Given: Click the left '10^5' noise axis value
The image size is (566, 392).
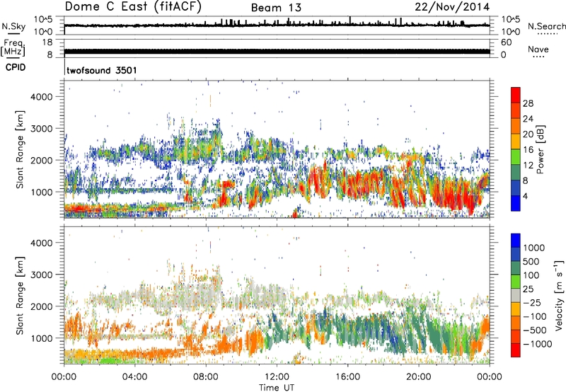Looking at the screenshot, I should tap(43, 19).
